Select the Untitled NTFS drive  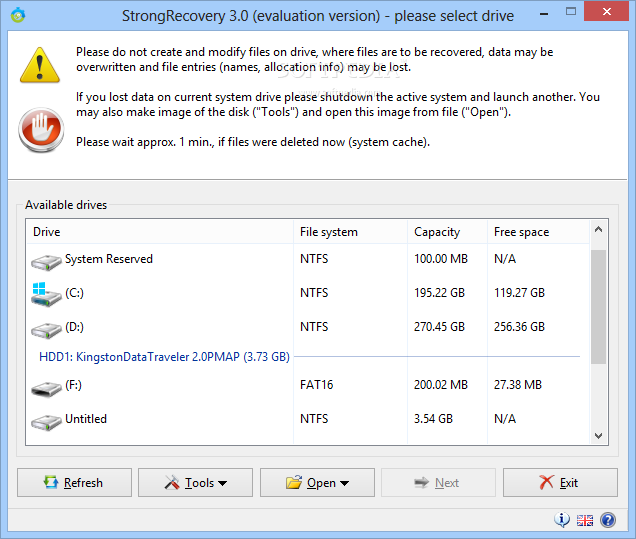pos(85,419)
